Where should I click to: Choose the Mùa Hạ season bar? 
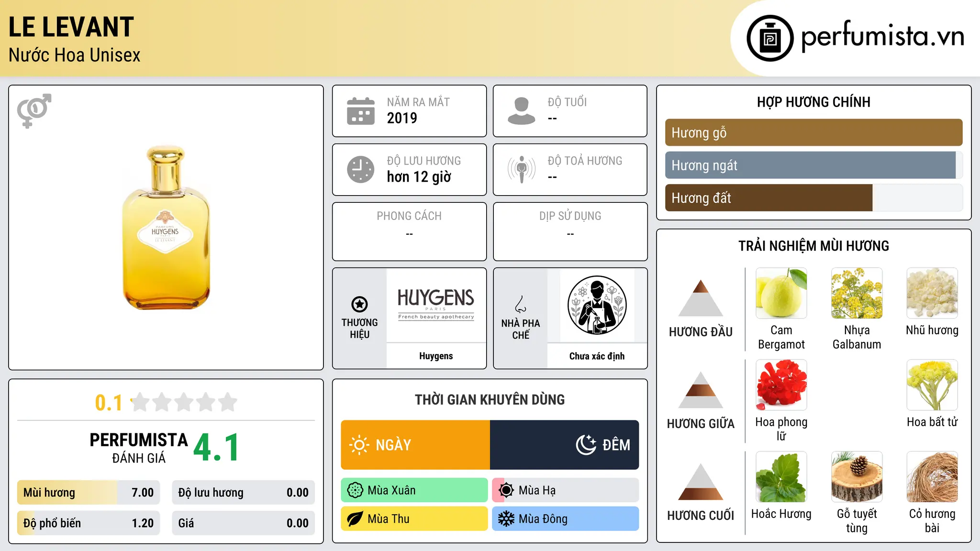(566, 490)
